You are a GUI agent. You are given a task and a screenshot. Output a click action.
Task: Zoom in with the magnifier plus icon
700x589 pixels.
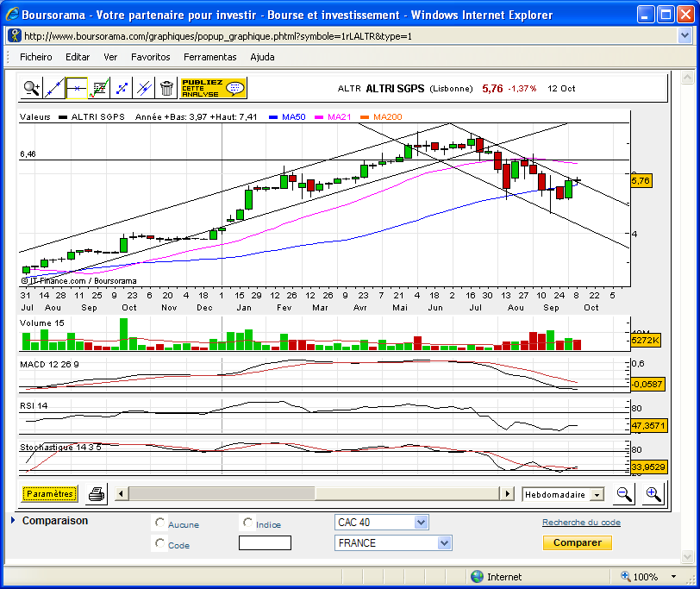653,494
